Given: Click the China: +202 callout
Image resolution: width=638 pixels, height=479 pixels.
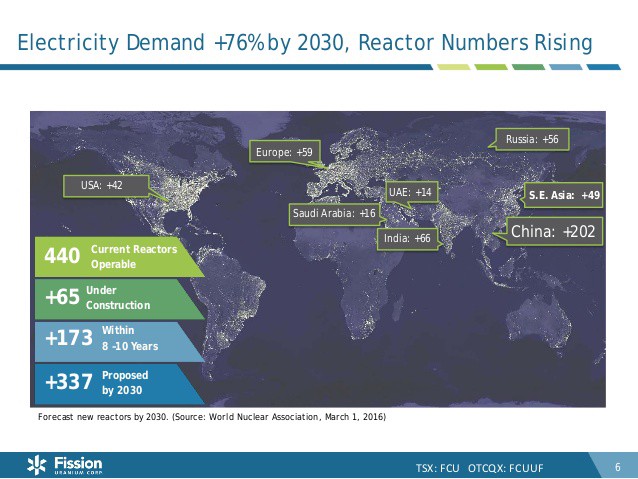Looking at the screenshot, I should pyautogui.click(x=553, y=232).
